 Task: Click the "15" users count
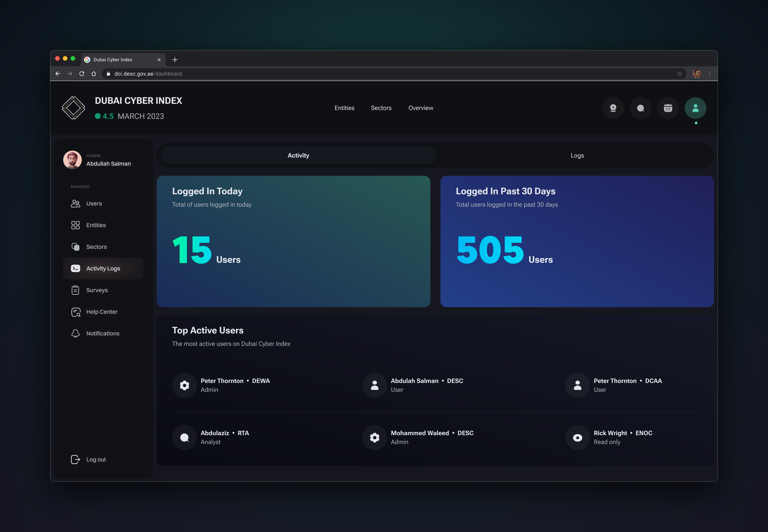192,250
